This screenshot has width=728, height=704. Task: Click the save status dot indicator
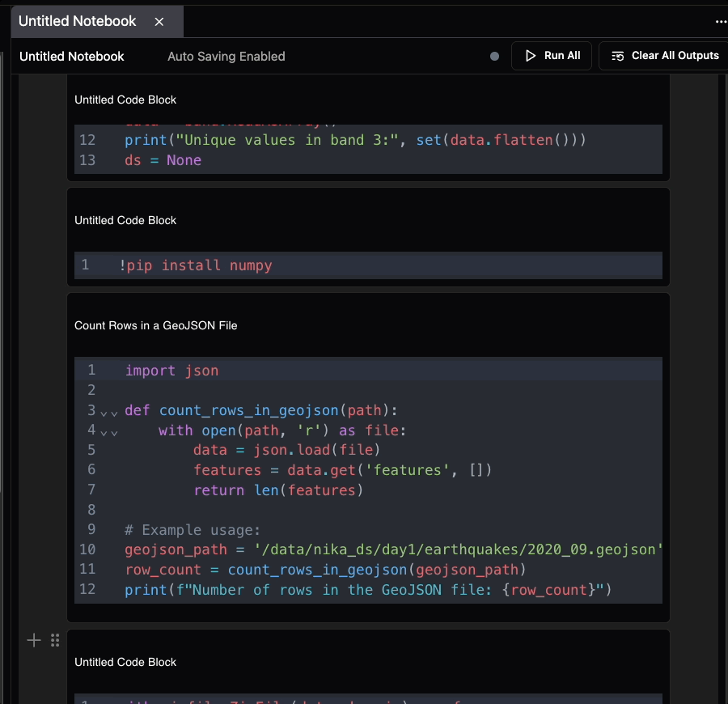[494, 56]
